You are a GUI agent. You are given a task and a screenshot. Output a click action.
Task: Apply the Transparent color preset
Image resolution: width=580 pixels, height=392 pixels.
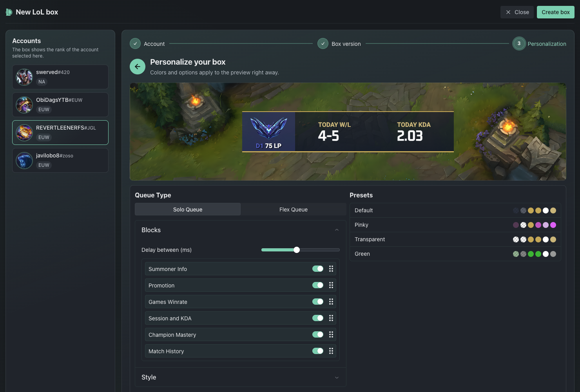pos(455,239)
